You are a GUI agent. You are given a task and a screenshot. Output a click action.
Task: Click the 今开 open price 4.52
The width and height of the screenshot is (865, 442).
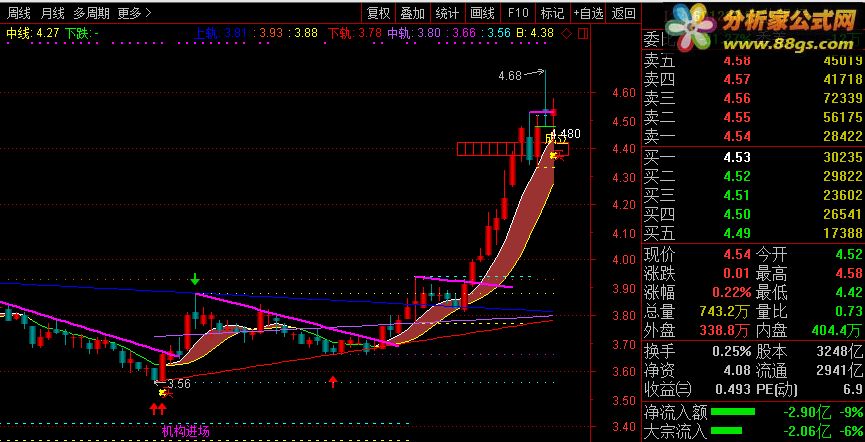[848, 255]
